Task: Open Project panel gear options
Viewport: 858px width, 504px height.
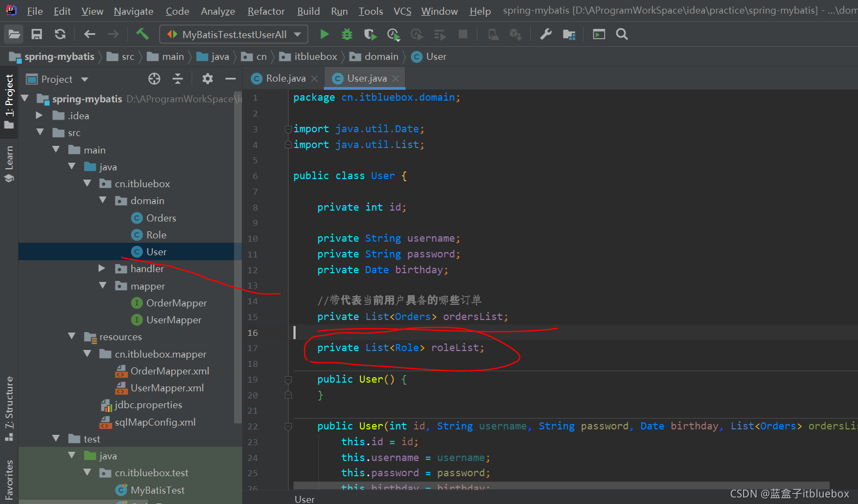Action: pyautogui.click(x=207, y=79)
